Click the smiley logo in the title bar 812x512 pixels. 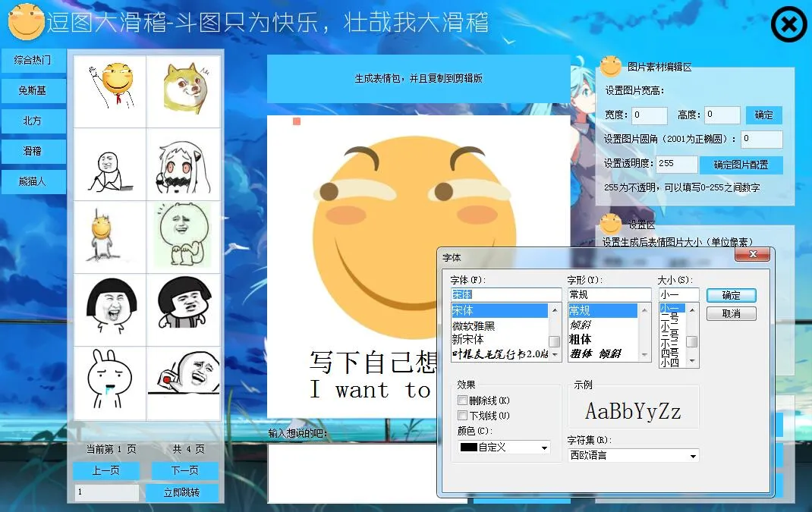(x=26, y=23)
